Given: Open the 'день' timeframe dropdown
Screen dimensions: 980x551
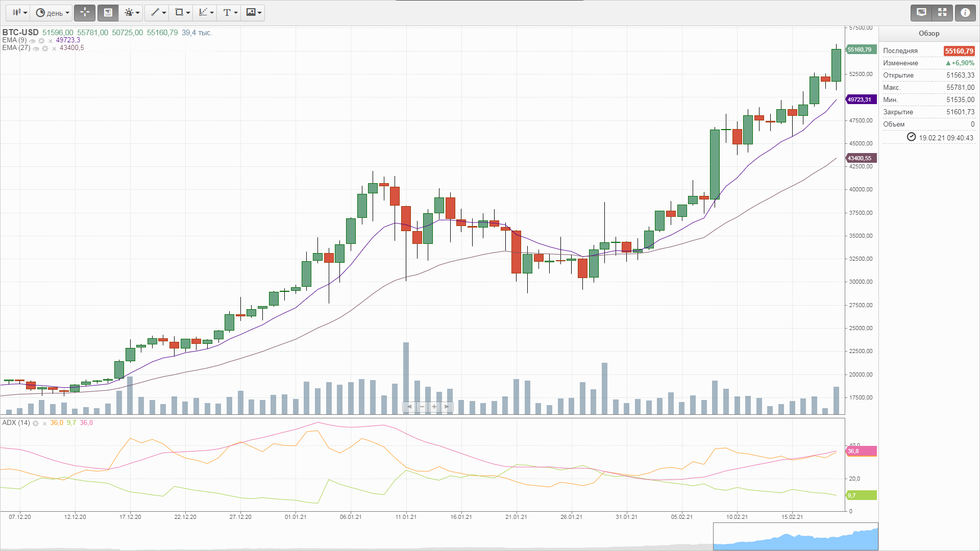Looking at the screenshot, I should (x=53, y=12).
